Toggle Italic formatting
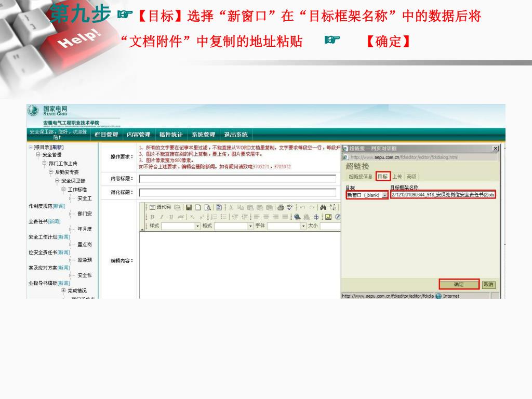The height and width of the screenshot is (399, 532). (x=162, y=217)
